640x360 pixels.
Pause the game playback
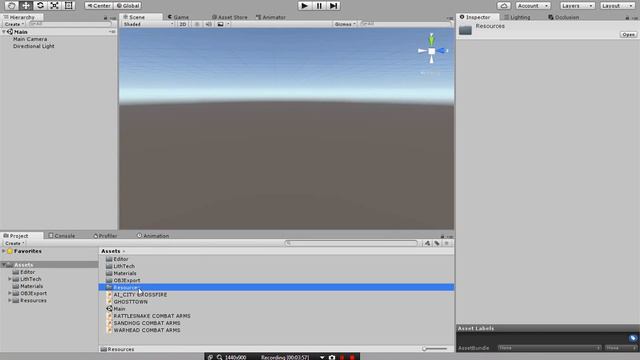point(319,6)
